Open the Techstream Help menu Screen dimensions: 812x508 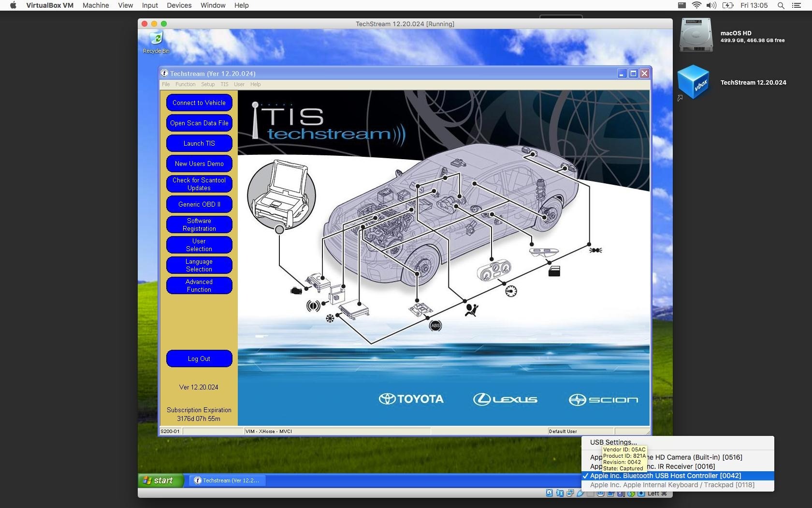[255, 84]
